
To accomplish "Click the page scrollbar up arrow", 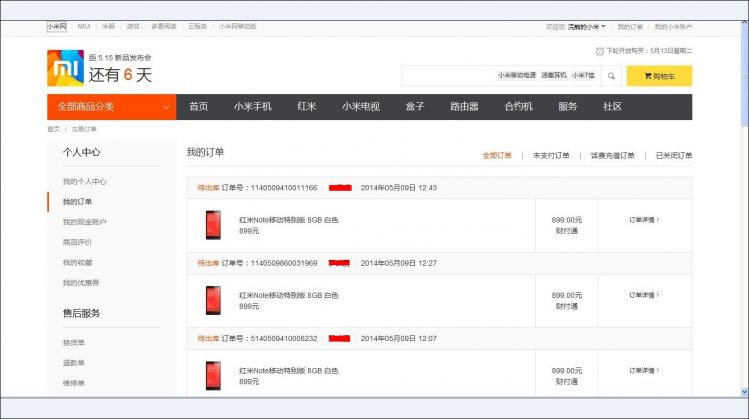I will (x=744, y=22).
